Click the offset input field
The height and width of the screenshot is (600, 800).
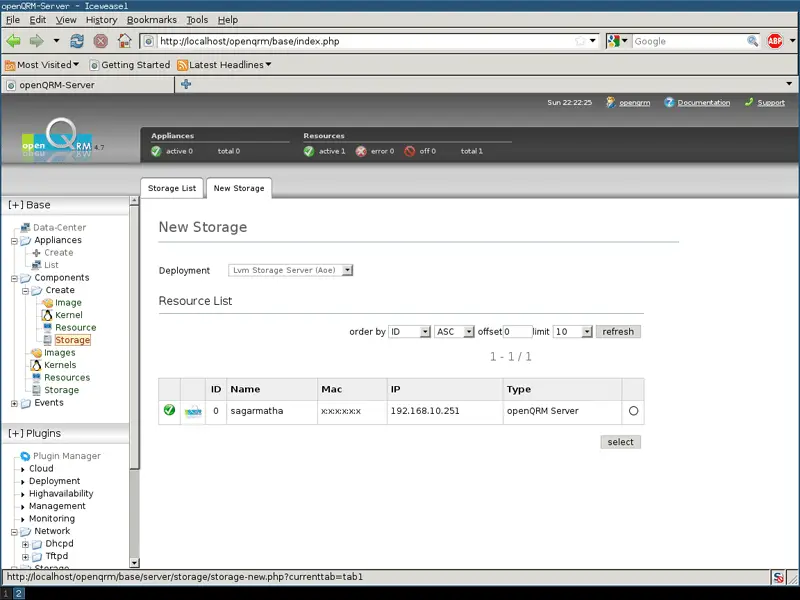517,332
